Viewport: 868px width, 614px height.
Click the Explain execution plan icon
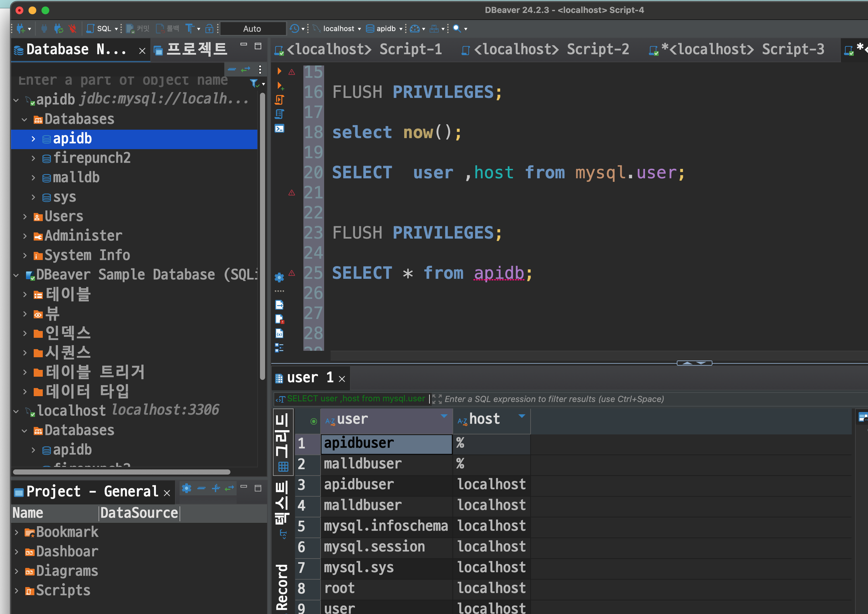click(x=279, y=114)
